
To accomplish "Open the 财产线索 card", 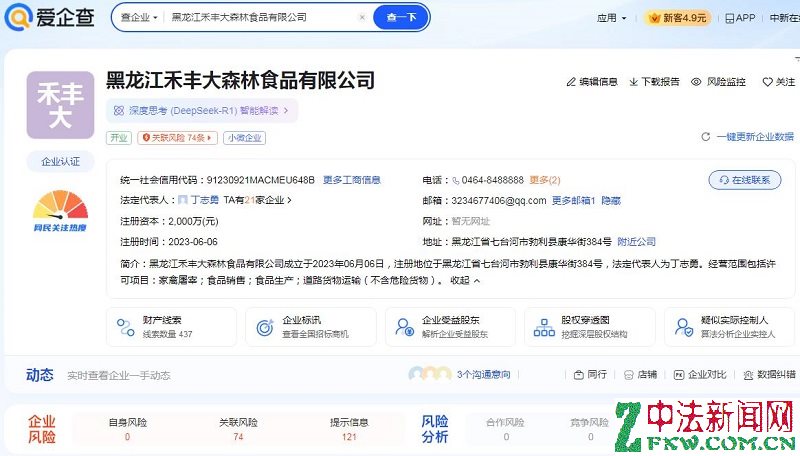I will [x=171, y=327].
